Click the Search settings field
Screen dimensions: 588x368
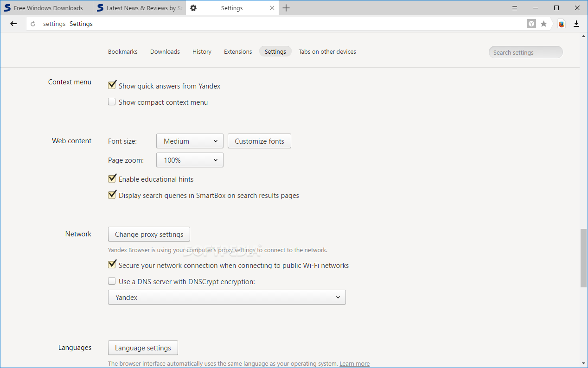click(x=525, y=52)
